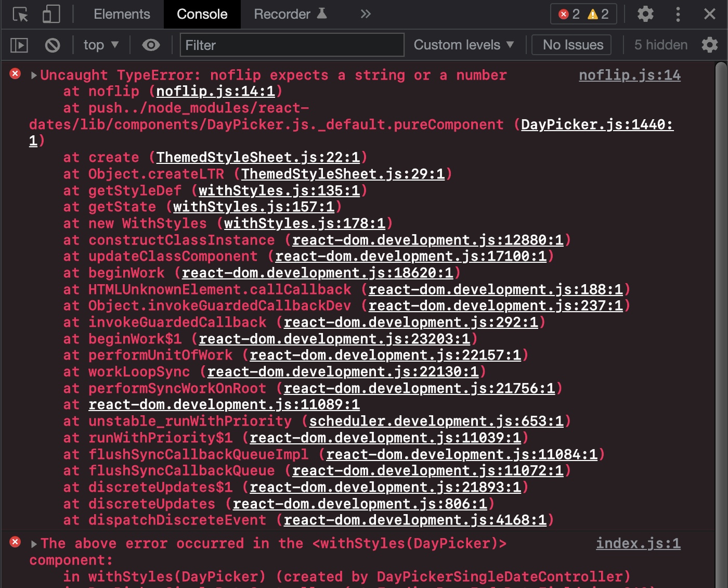
Task: Expand the 'above error occurred' message
Action: 33,543
